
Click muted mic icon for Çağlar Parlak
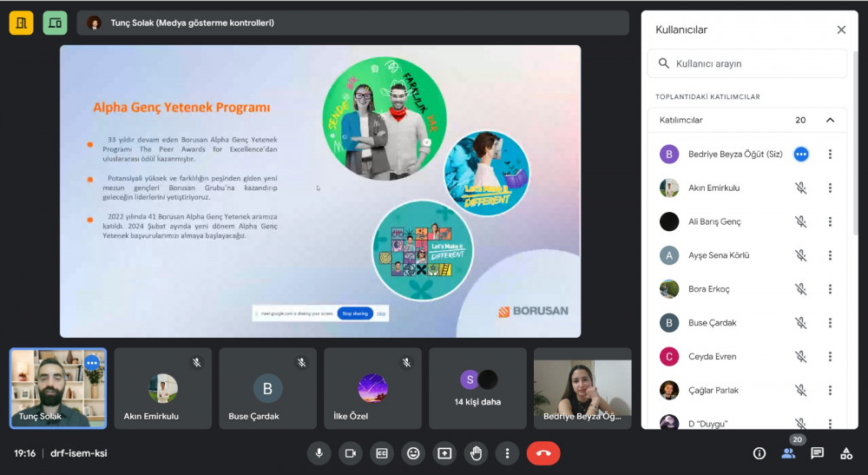(800, 390)
